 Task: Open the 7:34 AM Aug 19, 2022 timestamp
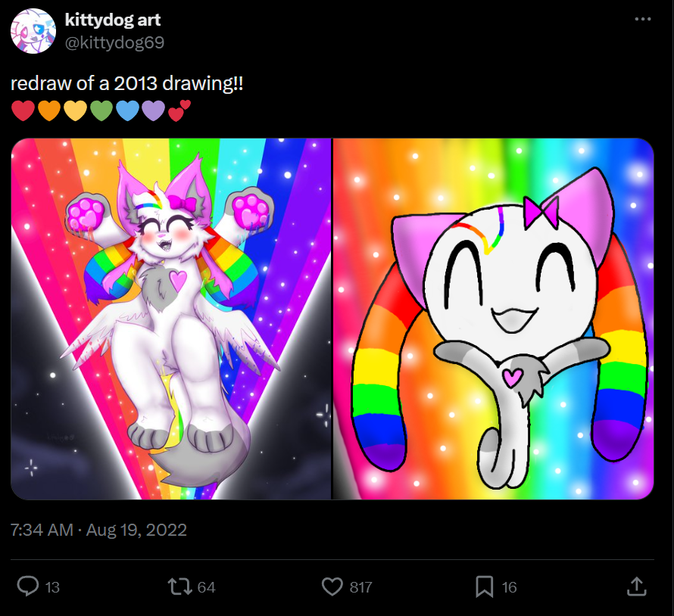(99, 530)
